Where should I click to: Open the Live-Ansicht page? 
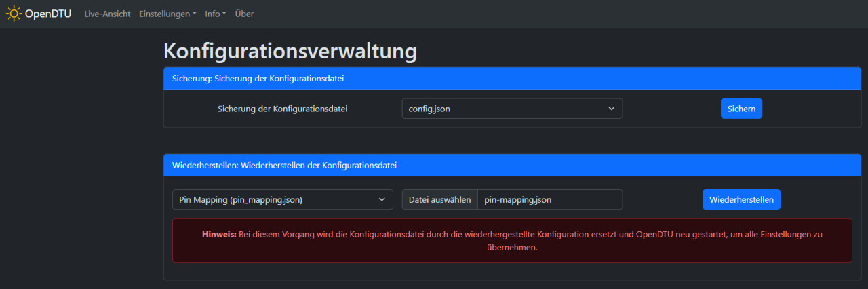[107, 14]
